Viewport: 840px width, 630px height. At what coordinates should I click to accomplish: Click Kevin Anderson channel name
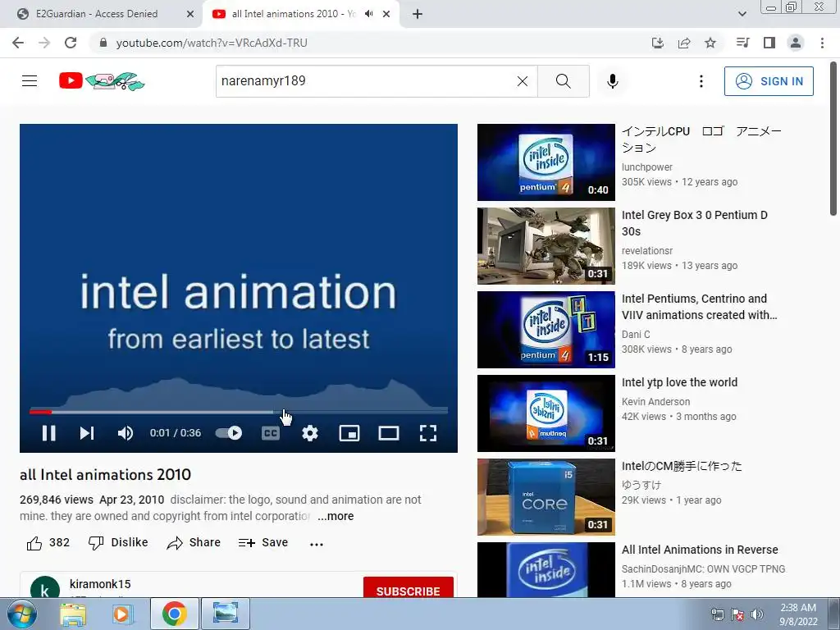pos(655,401)
